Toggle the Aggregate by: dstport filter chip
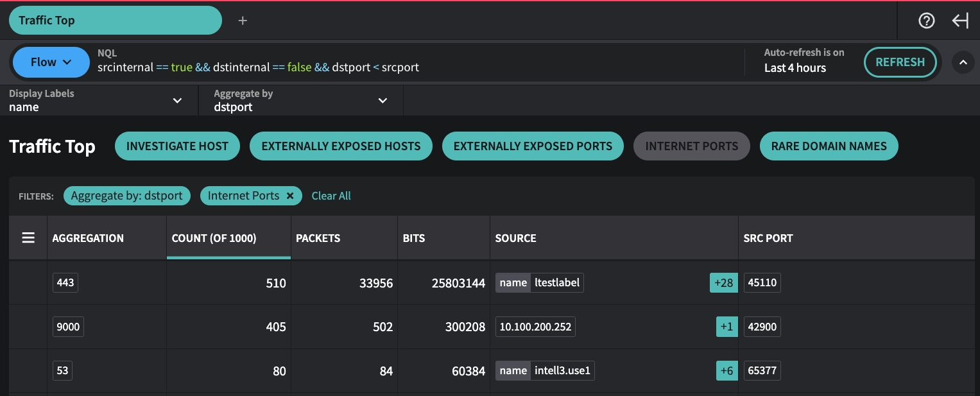This screenshot has height=396, width=980. [126, 195]
